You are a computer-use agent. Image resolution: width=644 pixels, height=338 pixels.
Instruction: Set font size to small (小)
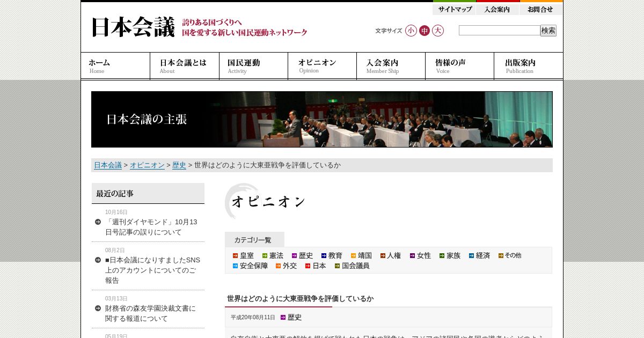click(411, 31)
